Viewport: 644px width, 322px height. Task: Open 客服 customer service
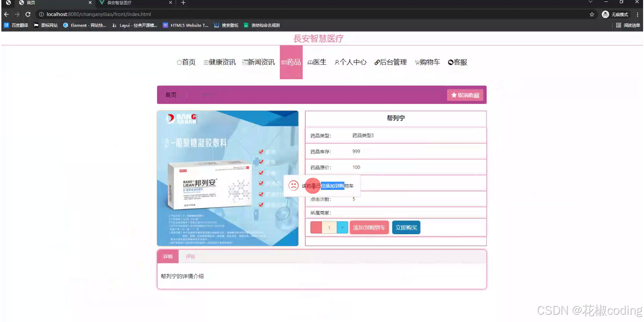(458, 62)
